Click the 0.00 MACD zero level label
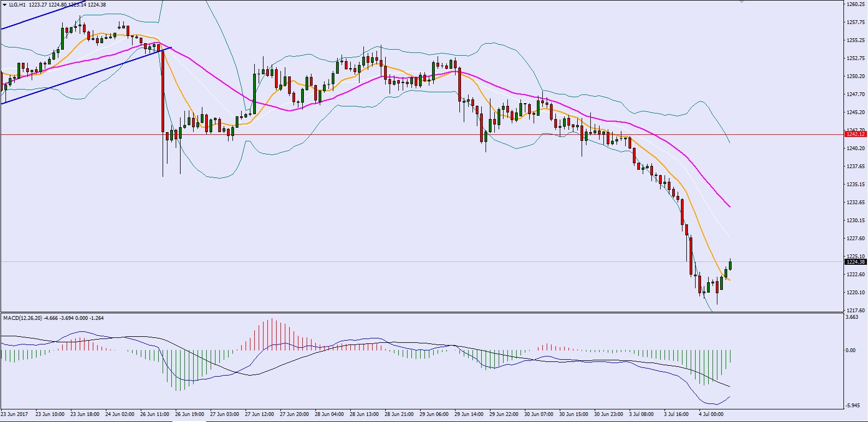This screenshot has height=422, width=868. 850,350
